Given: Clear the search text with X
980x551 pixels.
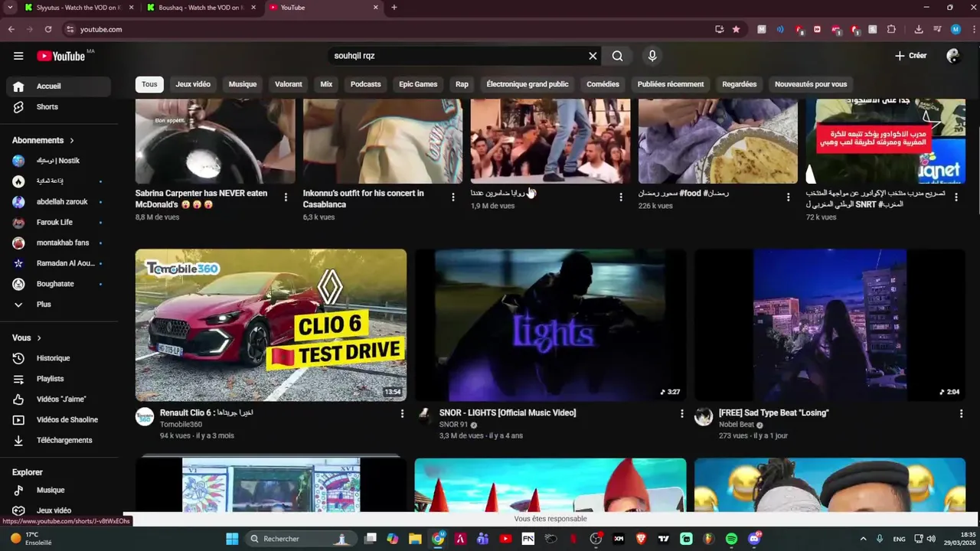Looking at the screenshot, I should [593, 56].
